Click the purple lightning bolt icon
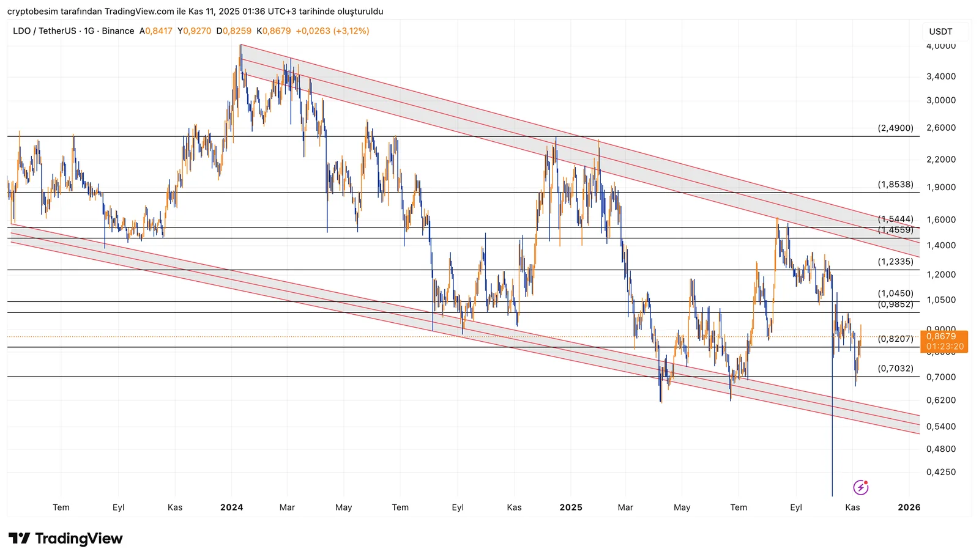 coord(860,487)
